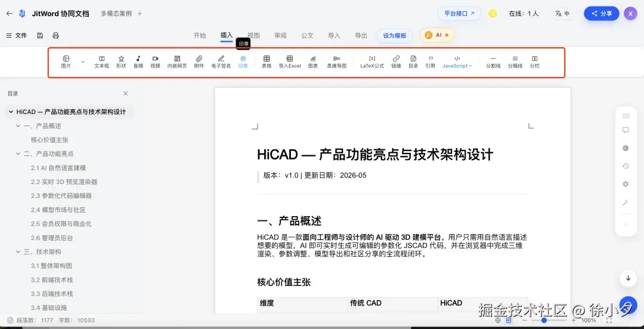Jump to 核心价值主张 in the outline
The width and height of the screenshot is (644, 329).
click(x=49, y=140)
